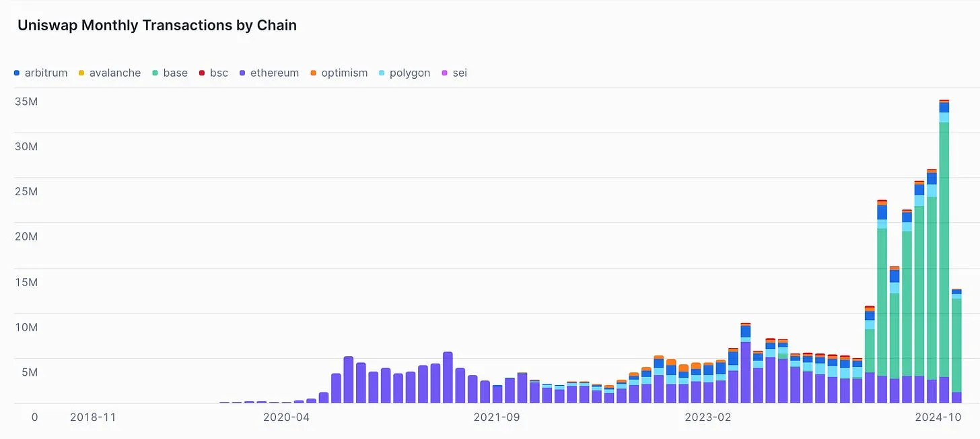Click the 25M y-axis label

26,191
